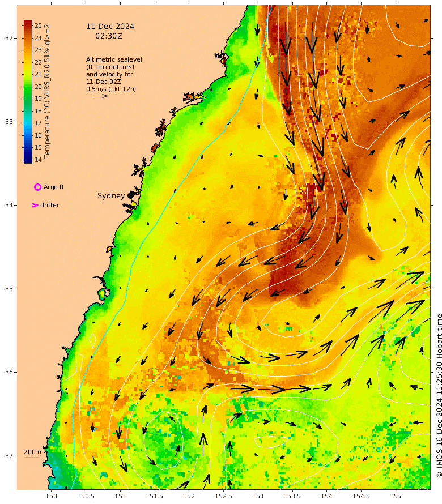Click the IMOS copyright timestamp text
The height and width of the screenshot is (504, 442).
[x=439, y=396]
